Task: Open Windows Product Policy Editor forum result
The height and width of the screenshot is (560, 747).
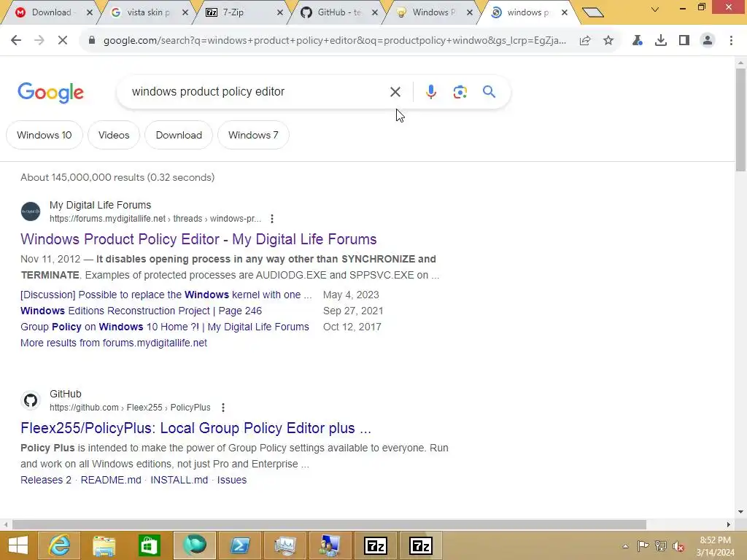Action: (198, 239)
